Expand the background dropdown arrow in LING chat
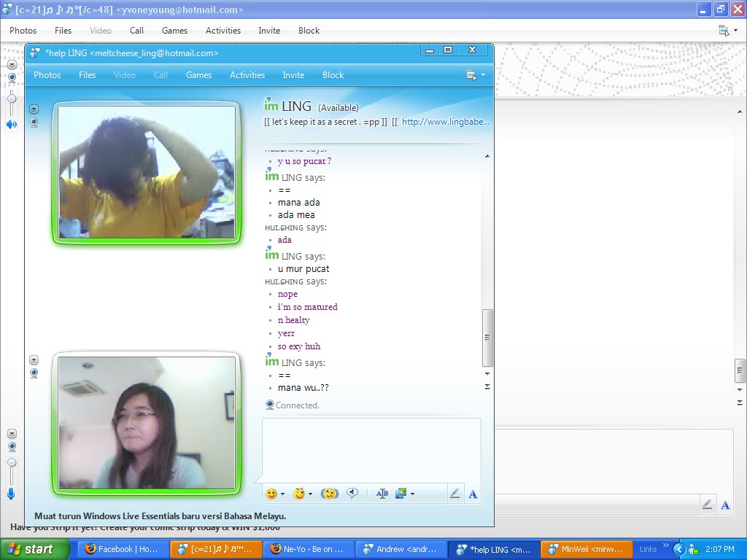Screen dimensions: 747x560 tap(412, 494)
